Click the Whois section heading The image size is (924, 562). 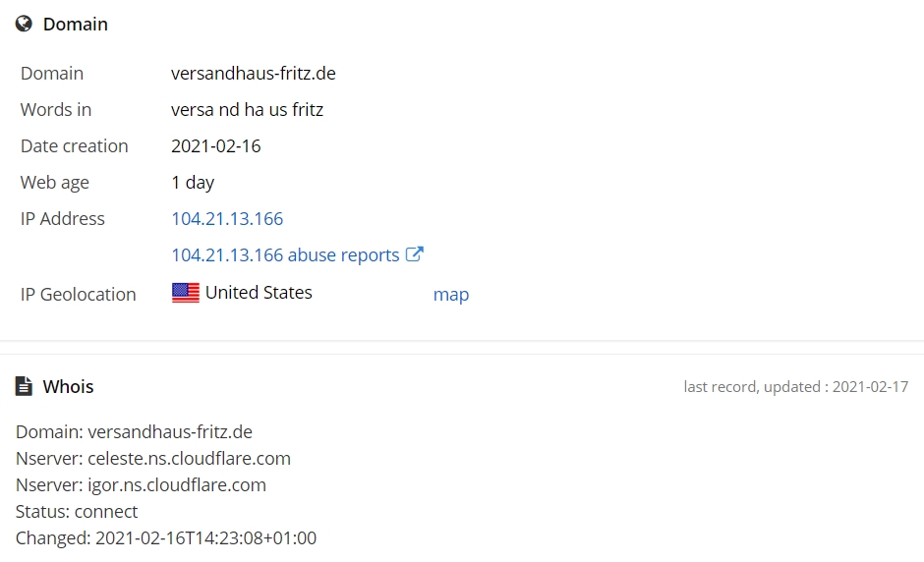point(69,386)
